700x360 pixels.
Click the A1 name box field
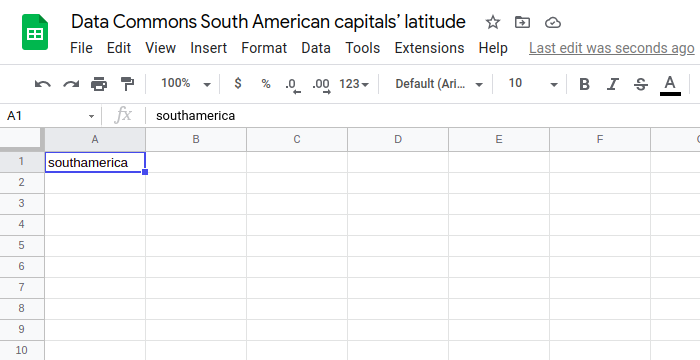[50, 116]
